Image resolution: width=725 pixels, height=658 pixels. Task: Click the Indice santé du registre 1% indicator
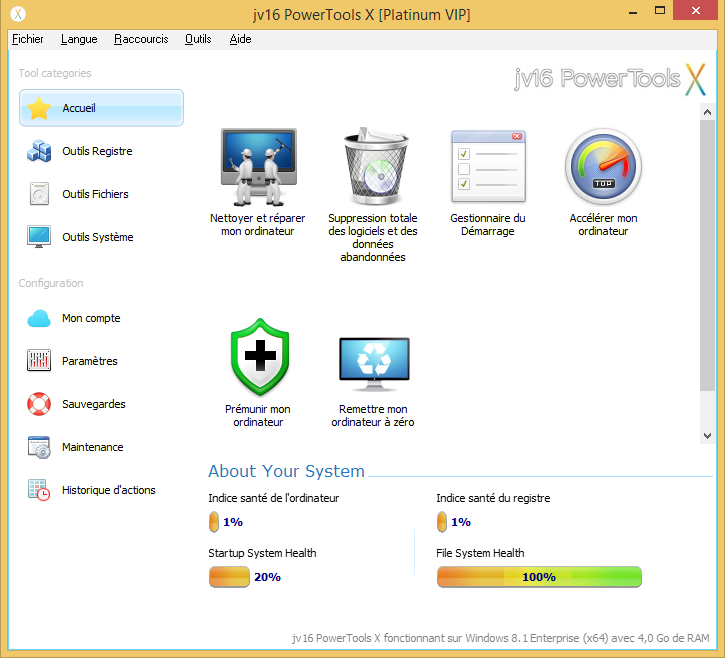[x=442, y=522]
